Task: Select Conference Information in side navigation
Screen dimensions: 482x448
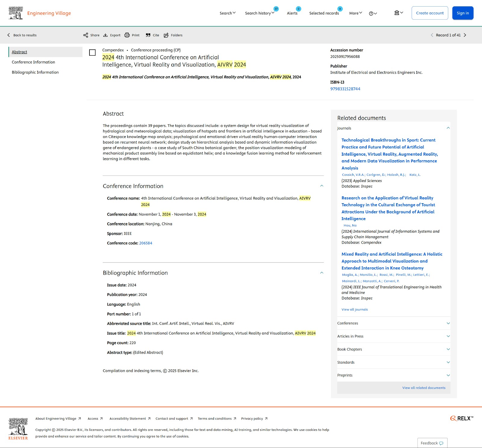Action: pyautogui.click(x=33, y=62)
